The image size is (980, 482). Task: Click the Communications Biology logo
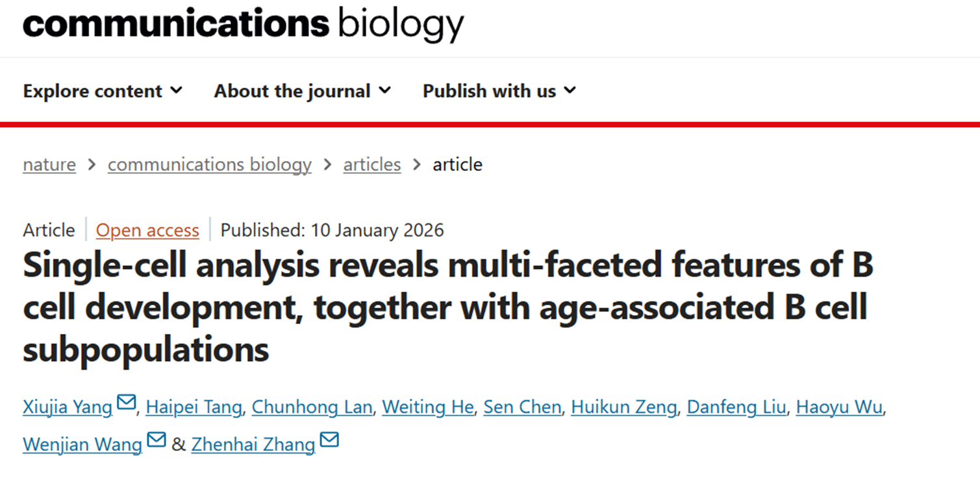(243, 24)
